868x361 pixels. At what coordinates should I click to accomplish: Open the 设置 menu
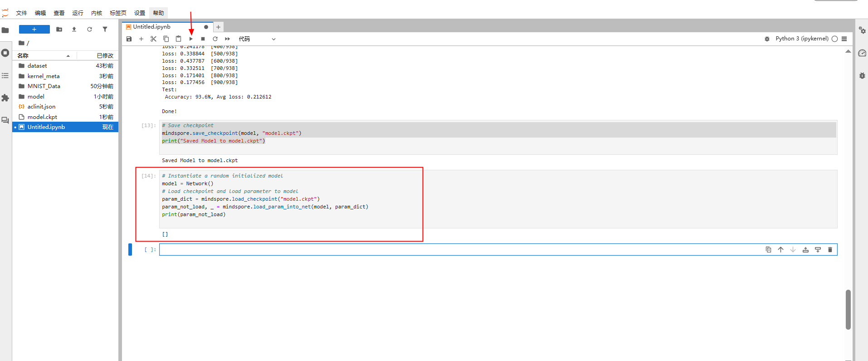pyautogui.click(x=140, y=13)
